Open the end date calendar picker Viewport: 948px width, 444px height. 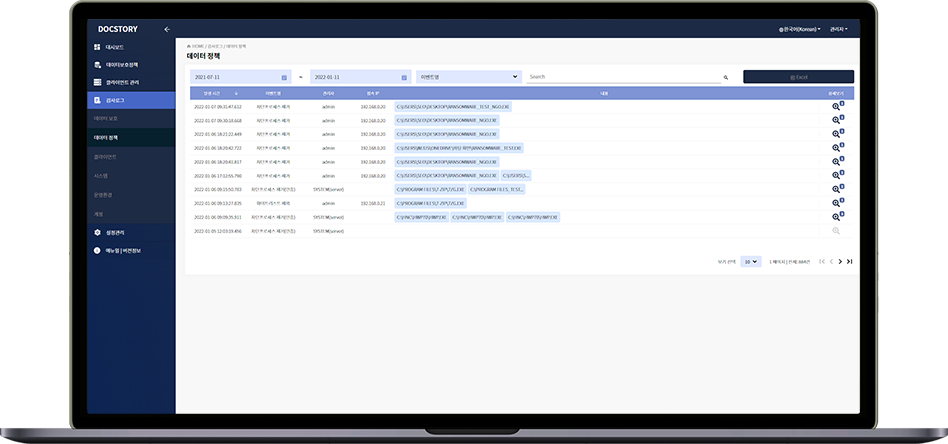click(404, 77)
